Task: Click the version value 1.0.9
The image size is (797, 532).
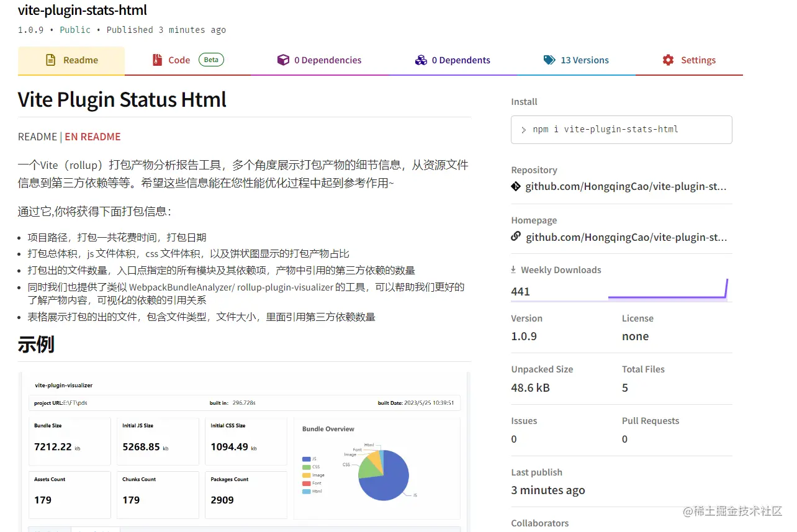Action: (524, 336)
